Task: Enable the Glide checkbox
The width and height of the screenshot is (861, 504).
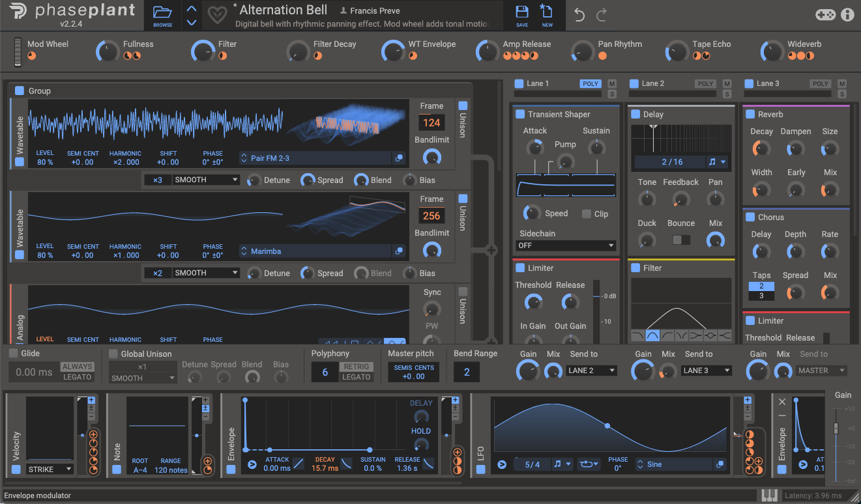Action: (x=13, y=353)
